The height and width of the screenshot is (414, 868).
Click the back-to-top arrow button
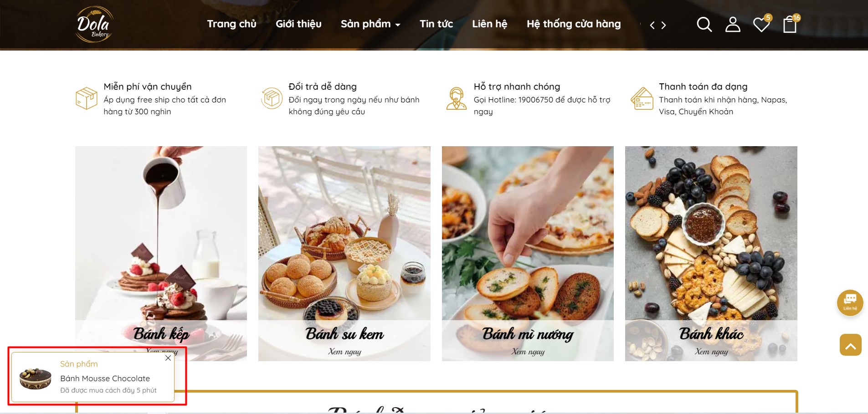851,345
